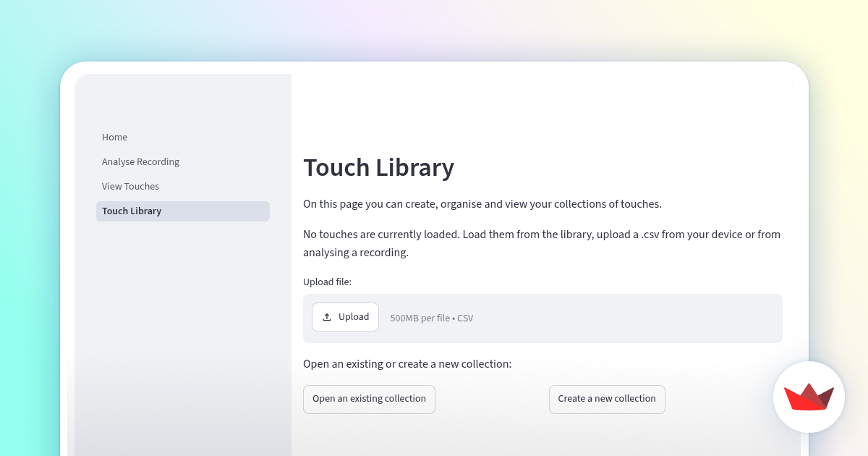This screenshot has width=868, height=456.
Task: Click Open an existing collection
Action: (x=369, y=400)
